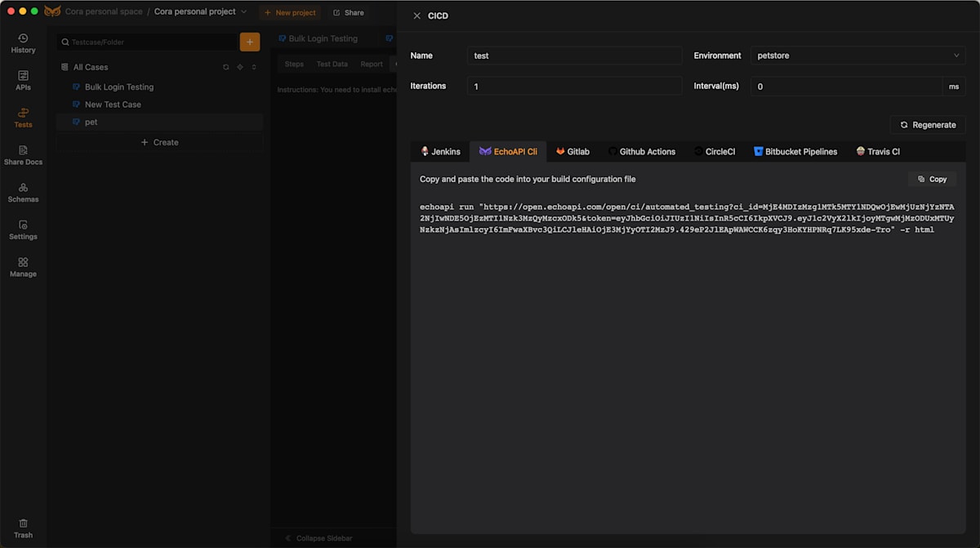
Task: Click the All Cases folder row
Action: 159,67
